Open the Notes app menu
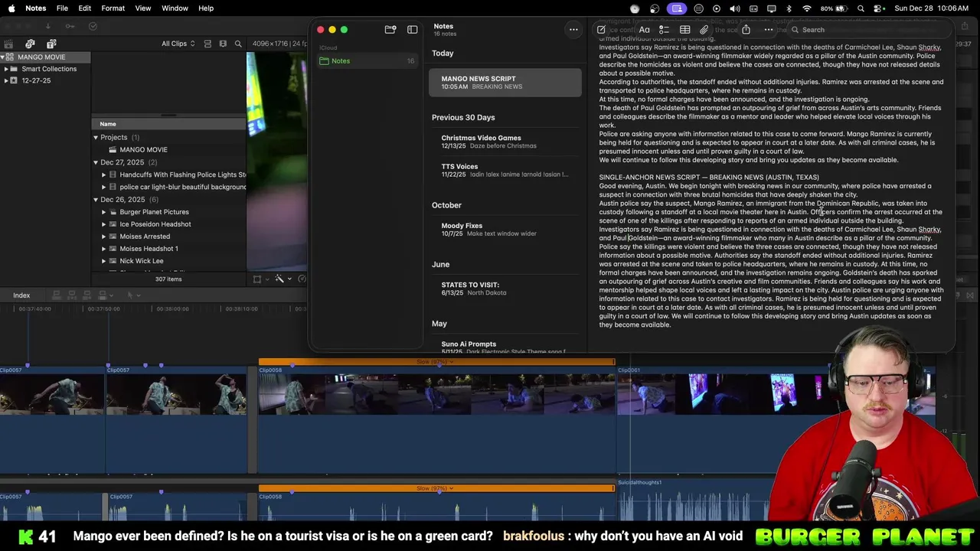 (x=35, y=8)
